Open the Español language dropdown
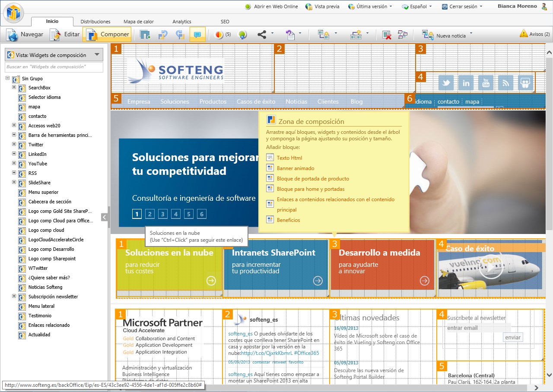553x392 pixels. tap(417, 6)
